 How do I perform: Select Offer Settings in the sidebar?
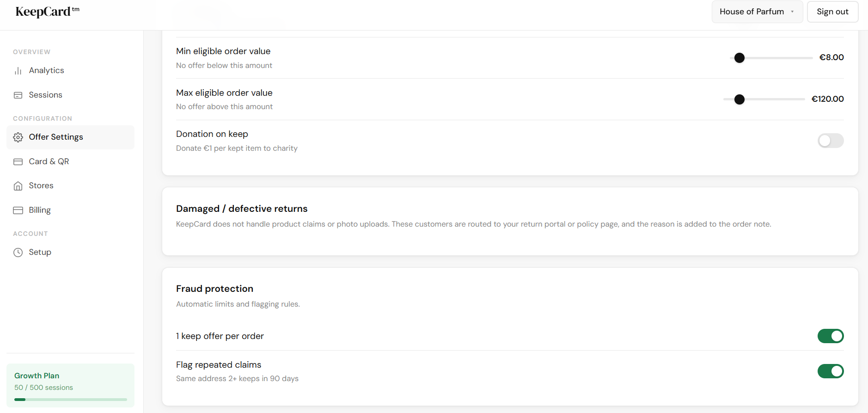coord(70,137)
